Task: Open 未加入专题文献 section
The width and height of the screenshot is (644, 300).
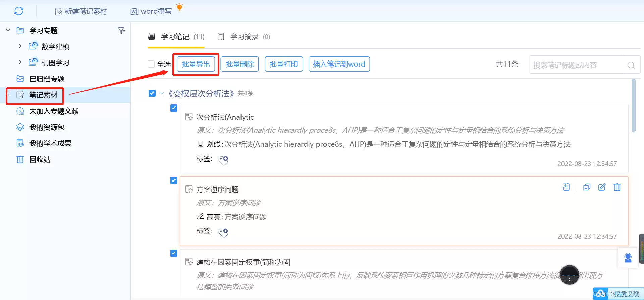Action: [x=54, y=111]
